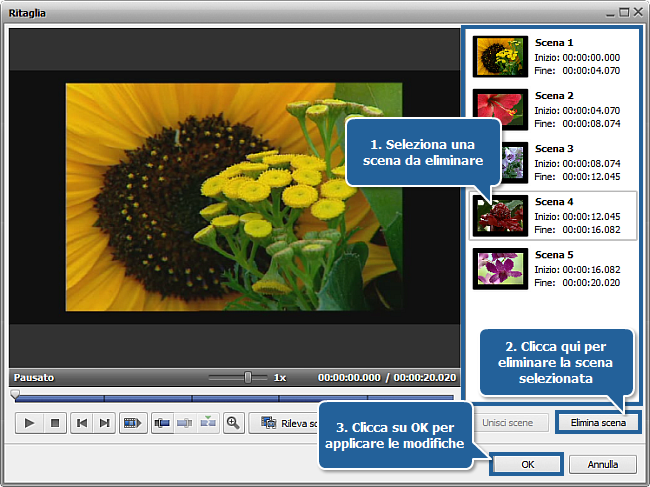Jump to the next frame
Screen dimensions: 650x487
coord(104,423)
